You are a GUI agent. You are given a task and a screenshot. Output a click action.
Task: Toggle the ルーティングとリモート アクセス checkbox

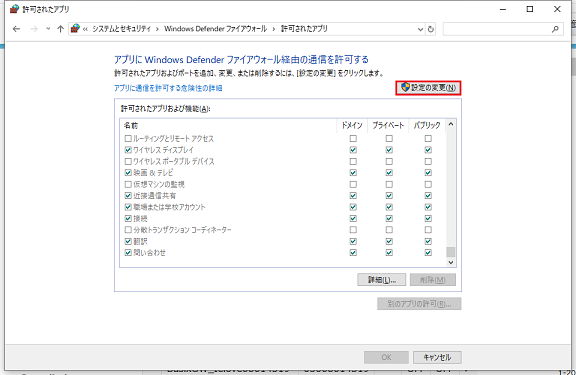tap(128, 139)
